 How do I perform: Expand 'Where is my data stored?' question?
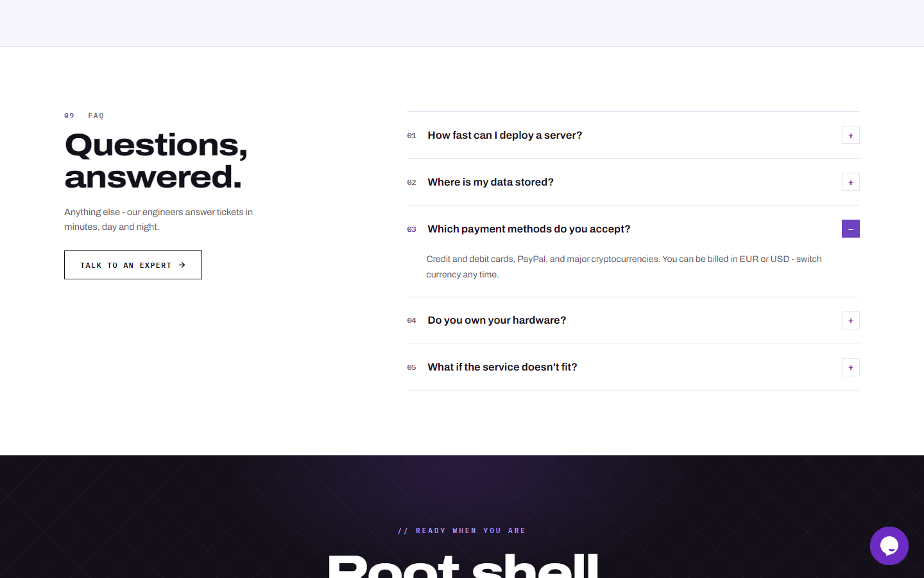tap(633, 182)
